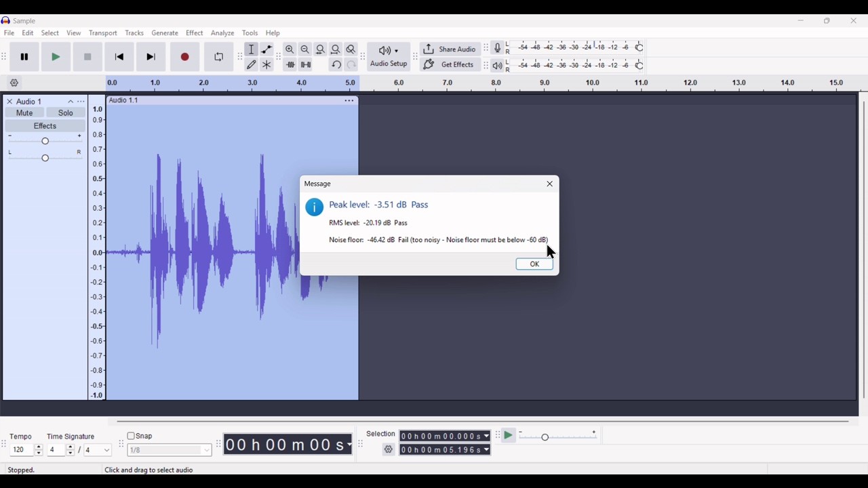Select the Draw (pencil) tool
Viewport: 868px width, 488px height.
pyautogui.click(x=252, y=65)
